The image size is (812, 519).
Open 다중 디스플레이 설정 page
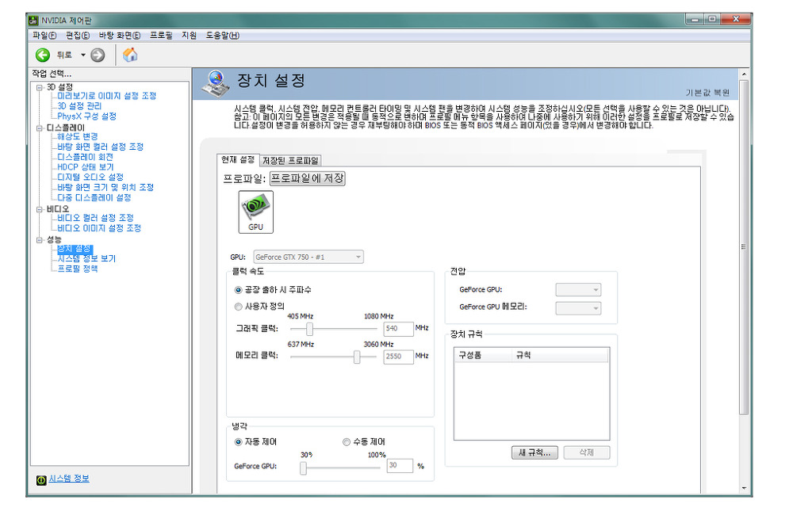click(x=94, y=197)
